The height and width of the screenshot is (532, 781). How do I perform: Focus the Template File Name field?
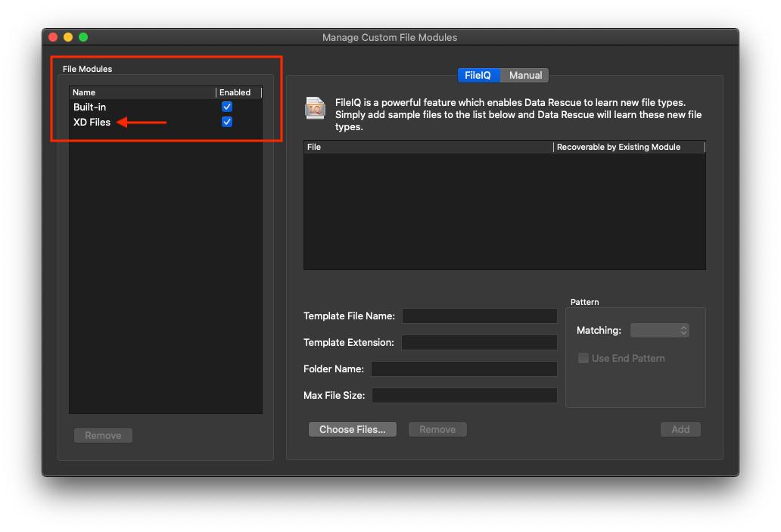coord(480,316)
